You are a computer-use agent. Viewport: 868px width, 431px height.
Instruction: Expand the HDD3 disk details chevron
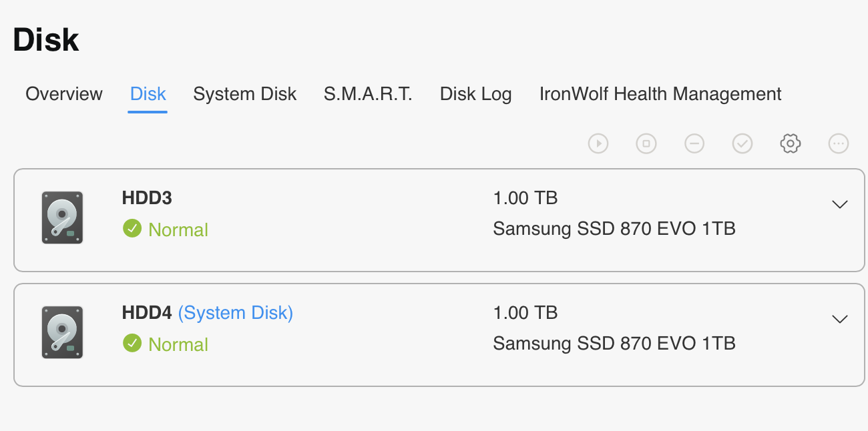point(840,204)
